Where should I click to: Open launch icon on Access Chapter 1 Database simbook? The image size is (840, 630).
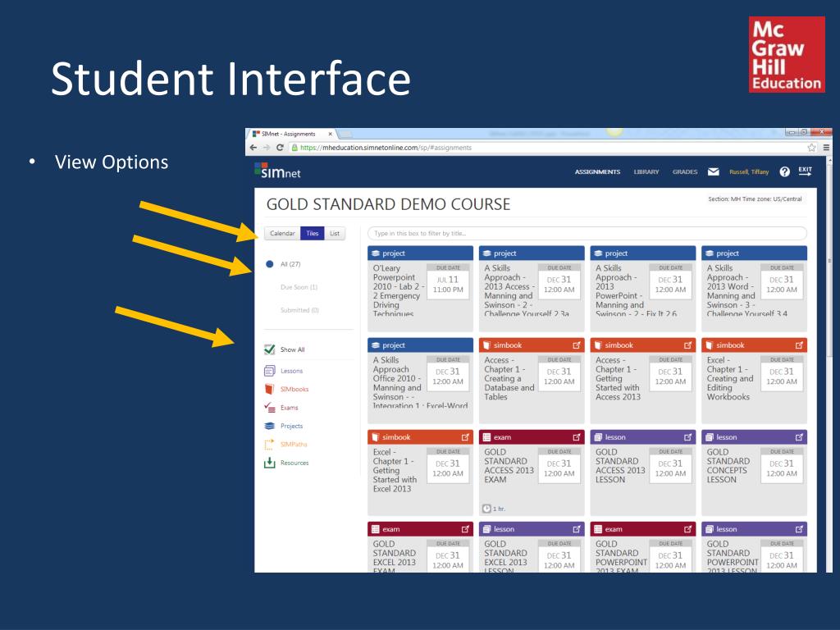[x=577, y=345]
